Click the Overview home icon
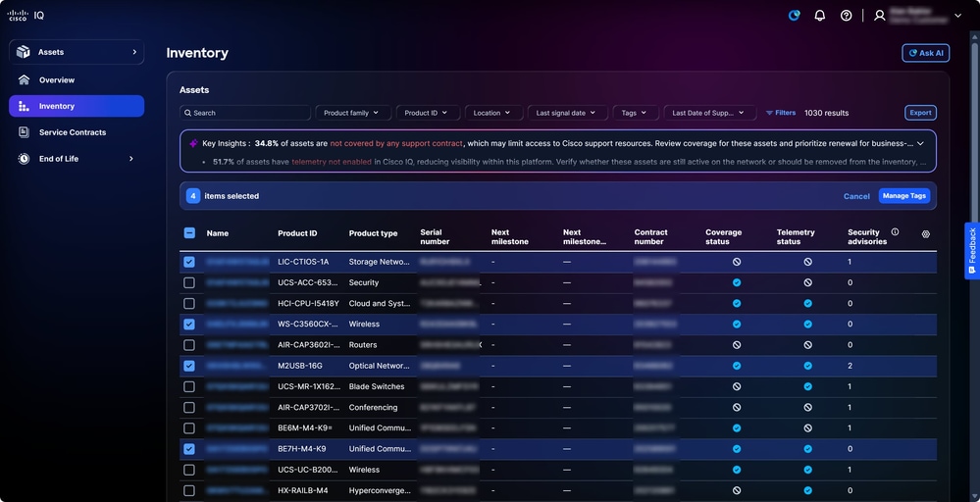The width and height of the screenshot is (980, 502). [x=24, y=80]
